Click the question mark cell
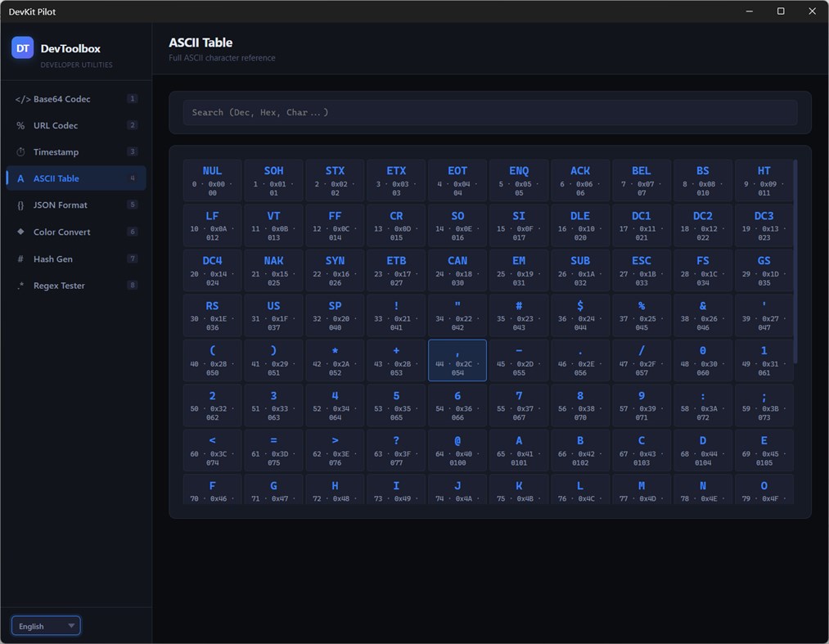Viewport: 829px width, 644px height. (397, 450)
